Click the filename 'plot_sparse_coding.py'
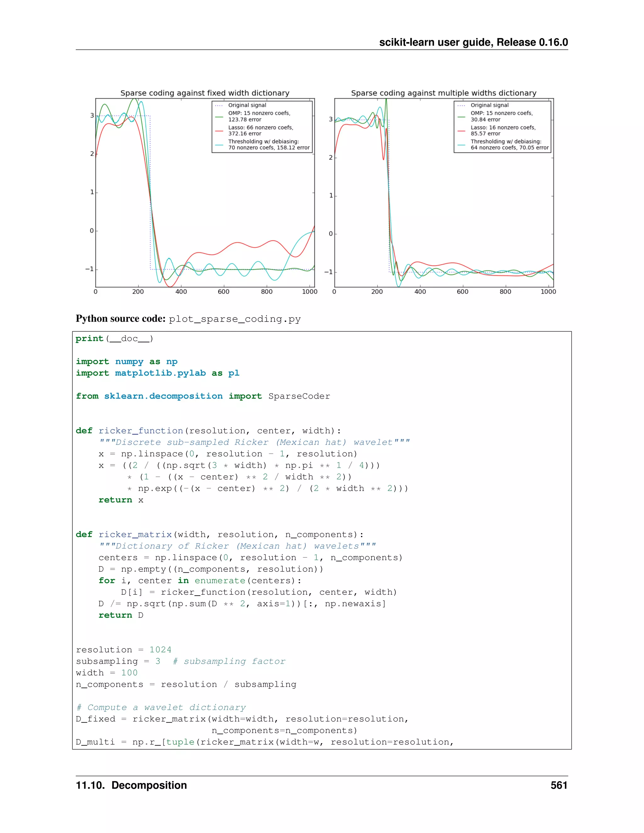 point(235,320)
